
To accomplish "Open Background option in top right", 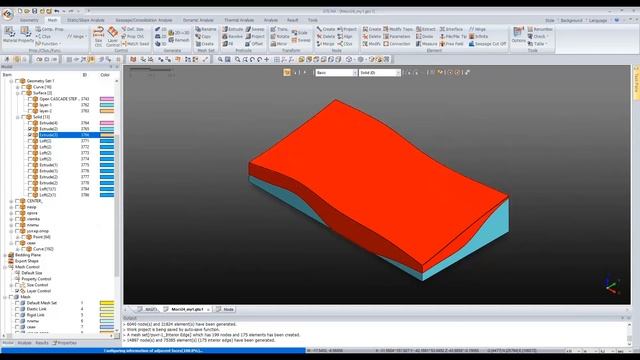I will [x=571, y=20].
